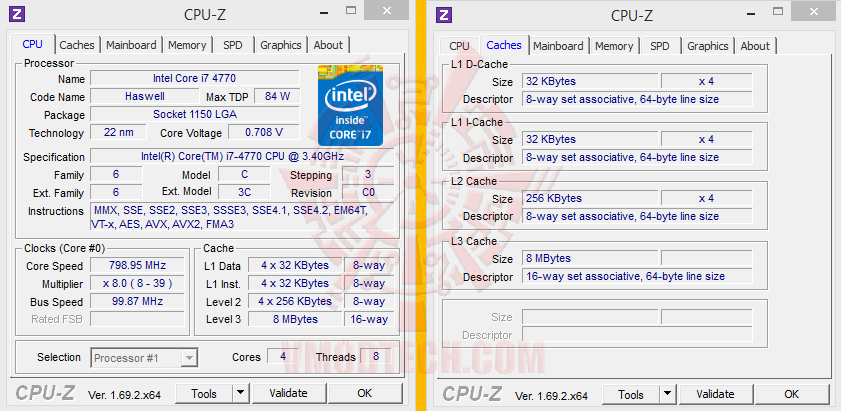Screen dimensions: 841x411
Task: Switch to CPU tab in right CPU-Z window
Action: pos(459,46)
